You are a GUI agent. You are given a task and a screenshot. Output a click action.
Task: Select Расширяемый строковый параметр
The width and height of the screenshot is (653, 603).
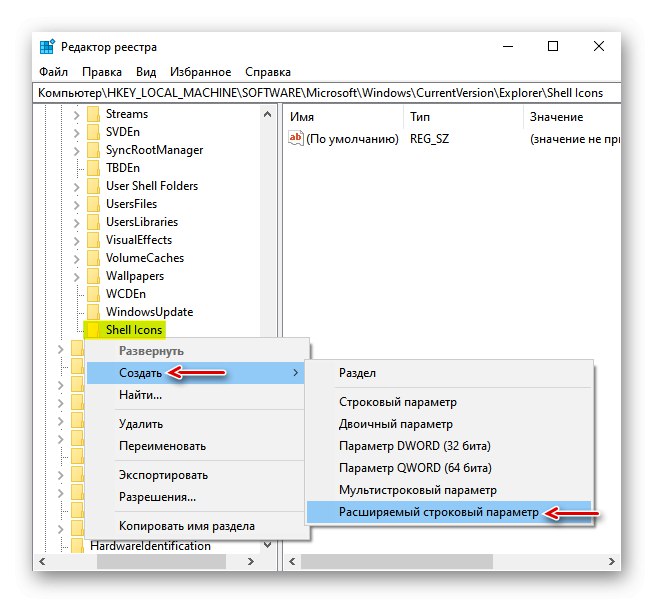(x=449, y=512)
